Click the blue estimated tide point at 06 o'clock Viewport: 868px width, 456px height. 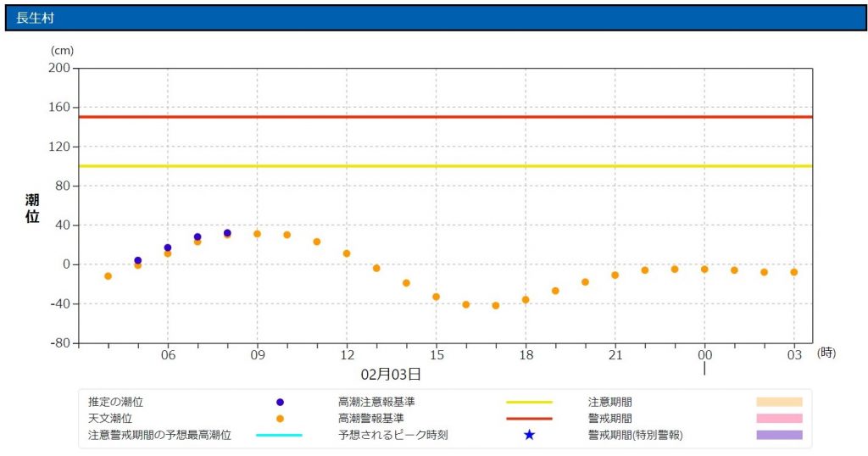[168, 248]
